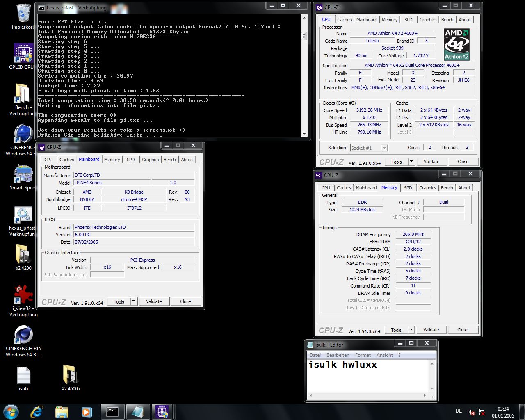Launch the CINEBENCH R15 desktop shortcut
Image resolution: width=525 pixels, height=420 pixels.
click(24, 335)
